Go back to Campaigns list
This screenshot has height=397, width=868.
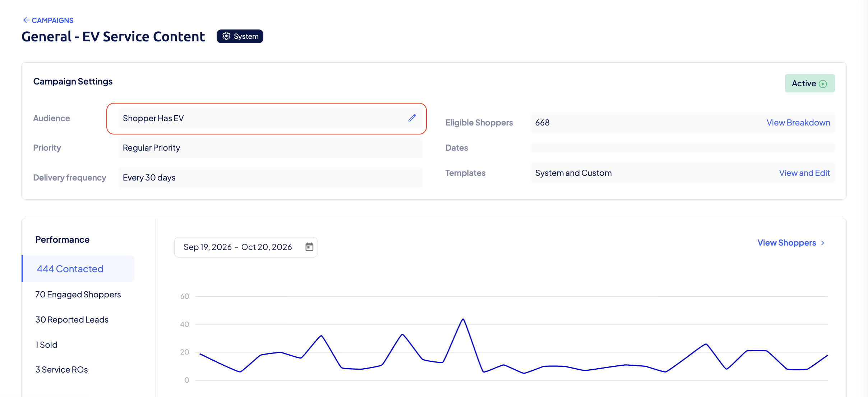tap(48, 20)
